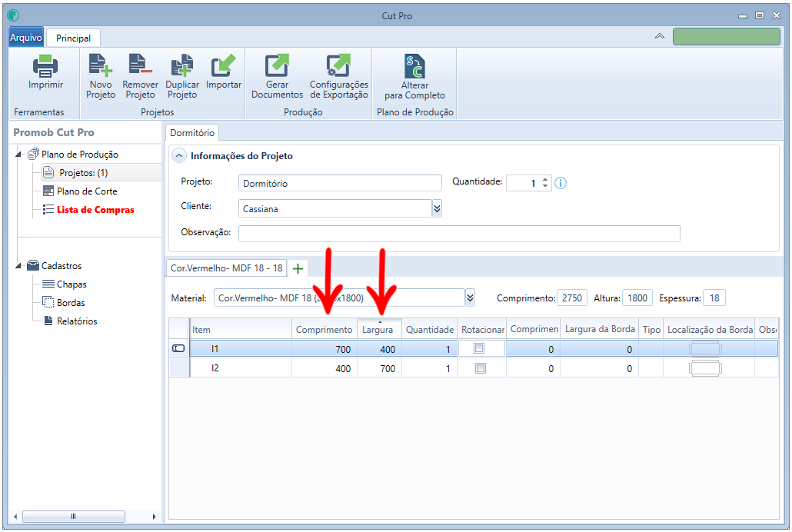Click the Quantidade column header
The width and height of the screenshot is (792, 532).
430,329
